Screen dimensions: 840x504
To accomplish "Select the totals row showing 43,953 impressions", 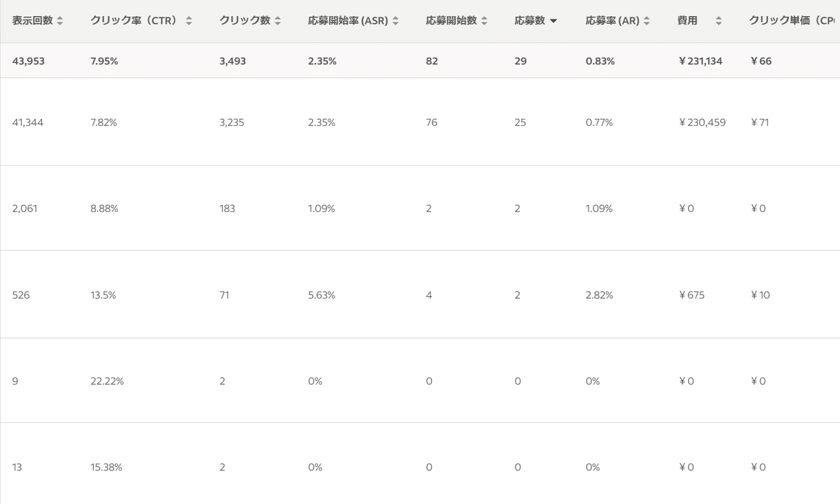I will click(x=420, y=61).
